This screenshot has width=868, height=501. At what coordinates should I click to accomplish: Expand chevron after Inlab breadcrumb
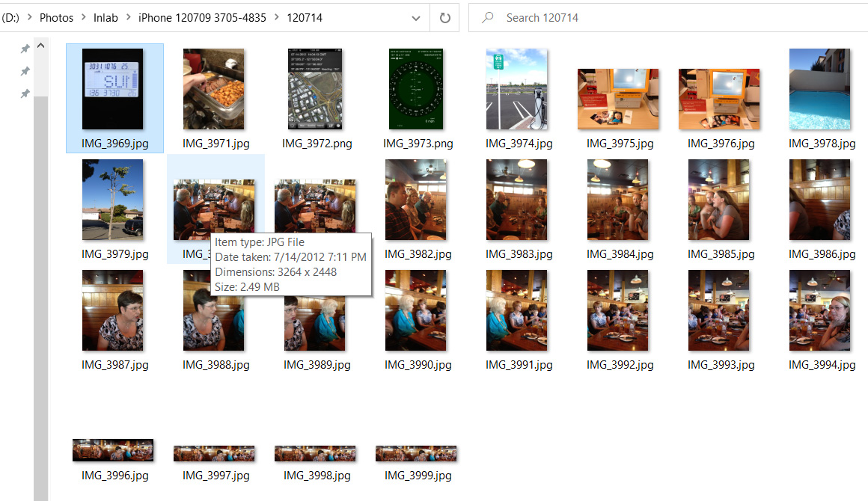(129, 17)
